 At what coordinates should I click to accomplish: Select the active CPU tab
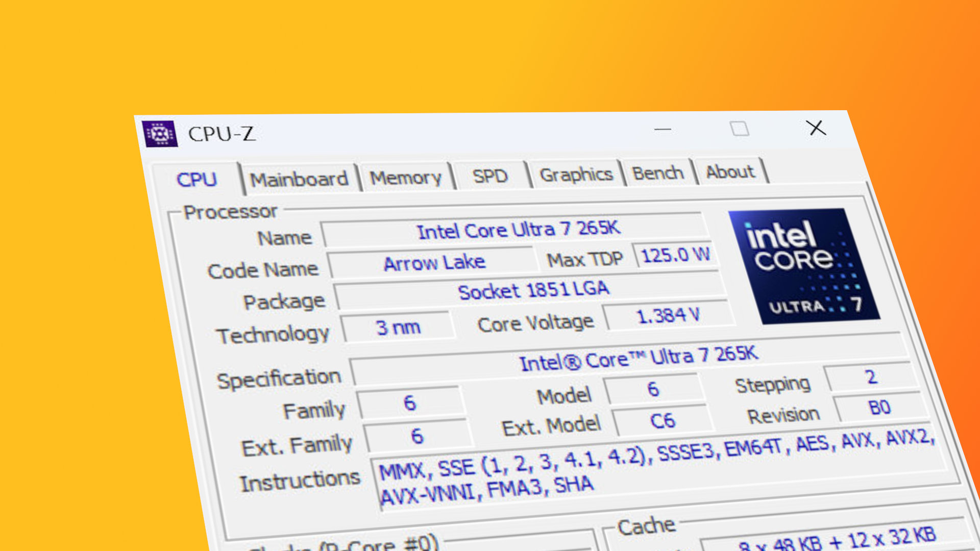pos(198,180)
